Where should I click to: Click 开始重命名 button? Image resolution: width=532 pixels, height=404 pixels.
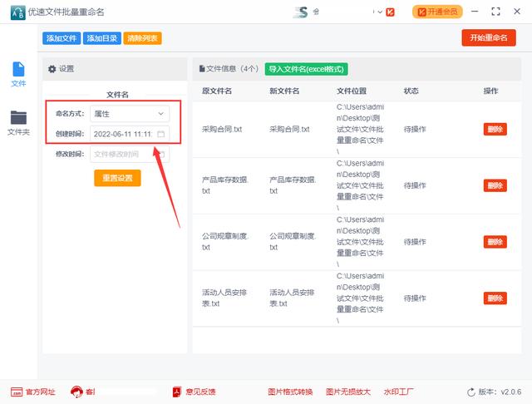point(489,37)
